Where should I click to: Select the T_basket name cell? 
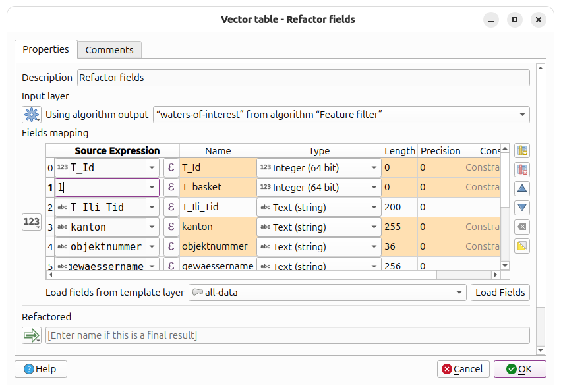coord(218,187)
